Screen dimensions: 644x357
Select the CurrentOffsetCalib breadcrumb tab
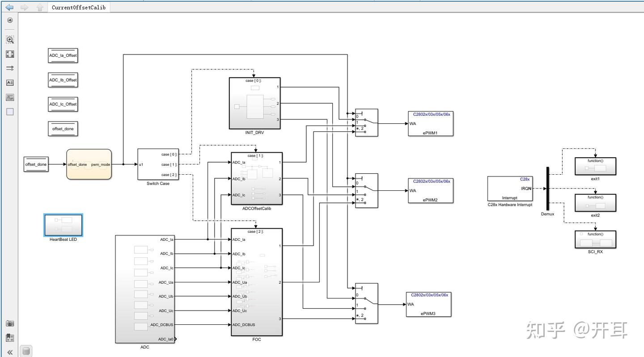pos(79,7)
